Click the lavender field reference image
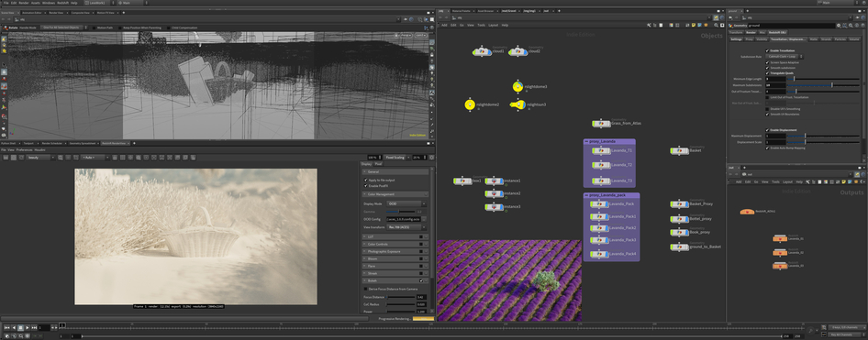 tap(508, 280)
